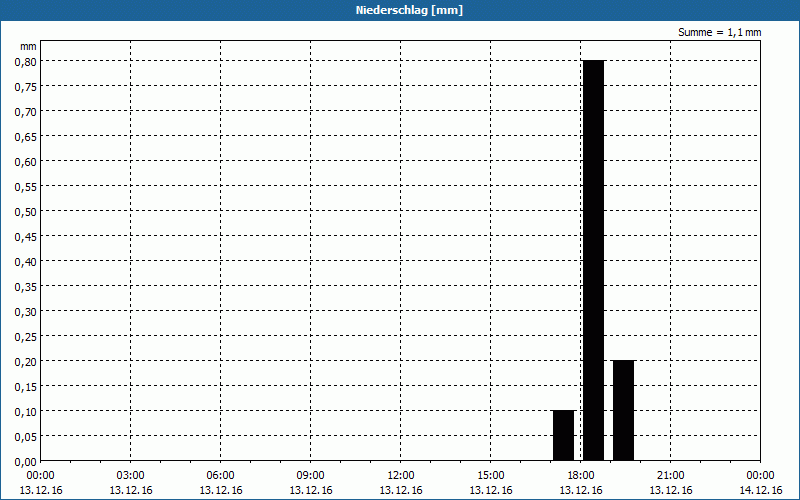This screenshot has height=500, width=800.
Task: Click the 0,70 y-axis label
Action: 26,112
